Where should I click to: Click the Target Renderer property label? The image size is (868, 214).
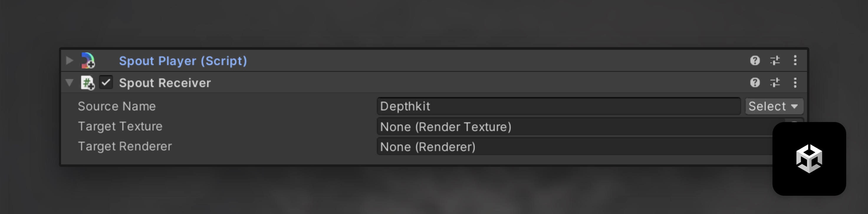pos(125,146)
